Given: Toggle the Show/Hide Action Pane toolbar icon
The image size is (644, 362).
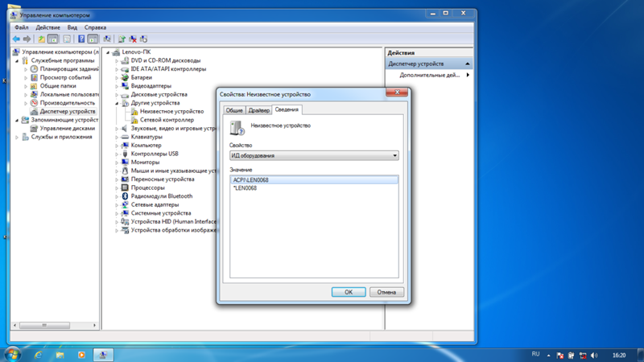Looking at the screenshot, I should tap(93, 39).
